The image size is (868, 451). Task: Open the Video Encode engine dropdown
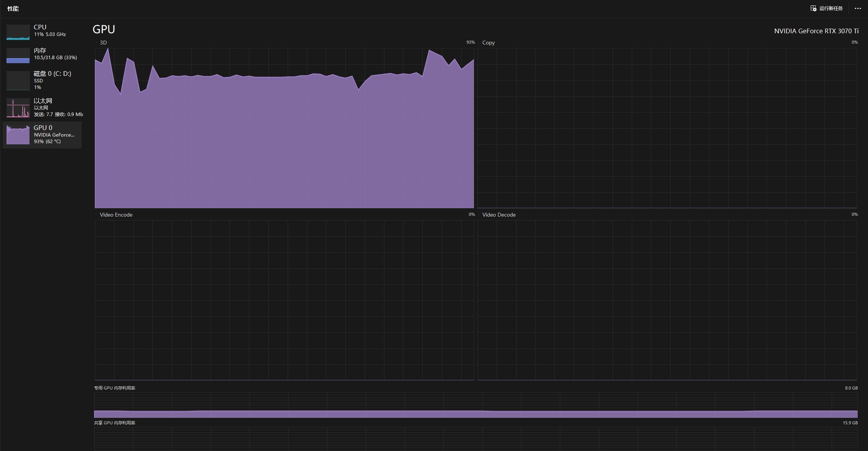click(x=113, y=215)
